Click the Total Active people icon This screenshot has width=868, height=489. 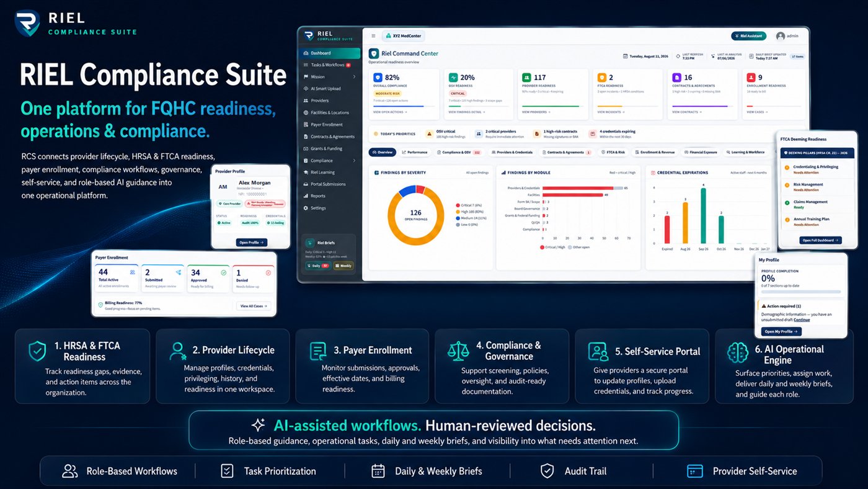133,272
